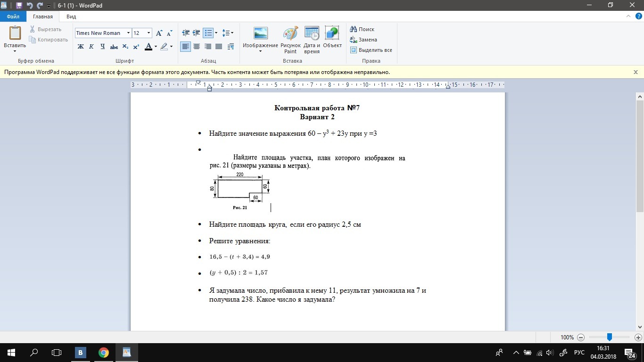
Task: Click the increase indent icon
Action: (x=197, y=33)
